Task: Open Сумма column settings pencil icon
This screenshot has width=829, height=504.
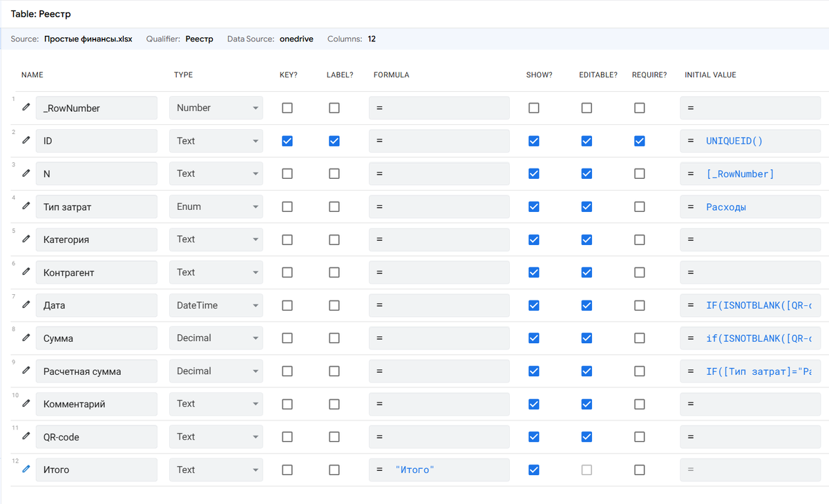Action: 26,338
